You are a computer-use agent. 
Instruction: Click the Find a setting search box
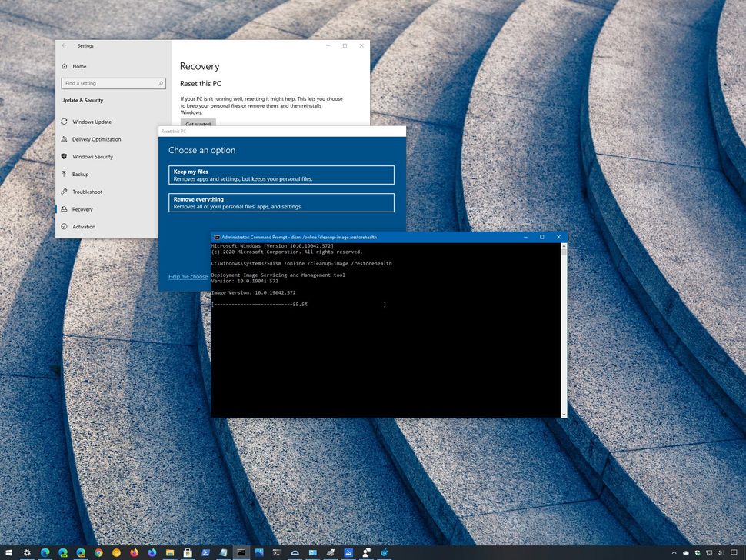(x=113, y=83)
